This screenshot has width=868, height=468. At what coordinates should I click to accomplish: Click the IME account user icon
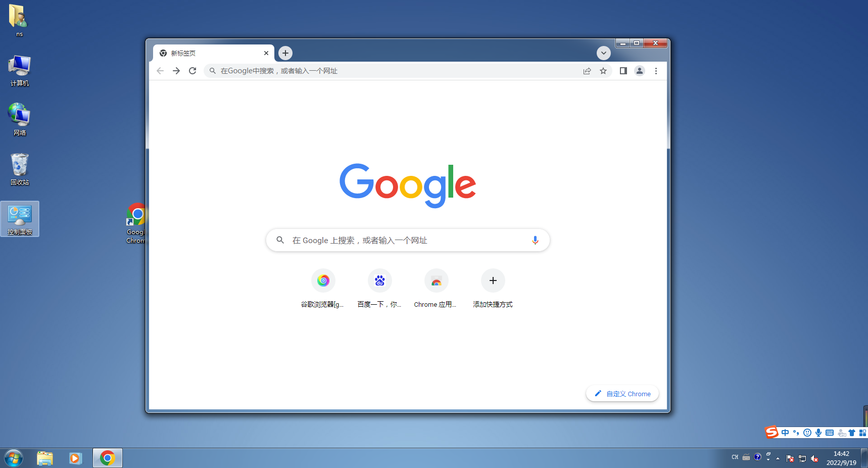842,433
